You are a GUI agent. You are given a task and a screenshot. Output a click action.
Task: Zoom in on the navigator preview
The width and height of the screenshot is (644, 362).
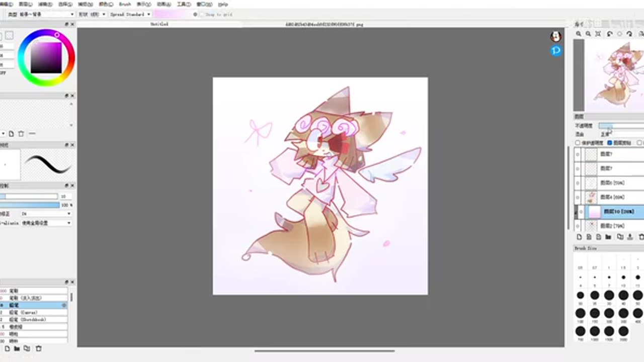click(579, 34)
